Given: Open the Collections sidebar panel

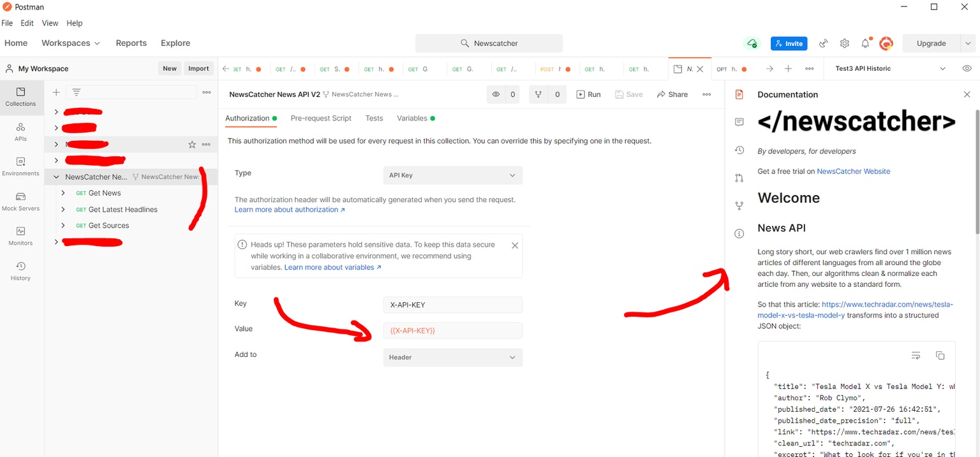Looking at the screenshot, I should click(20, 98).
